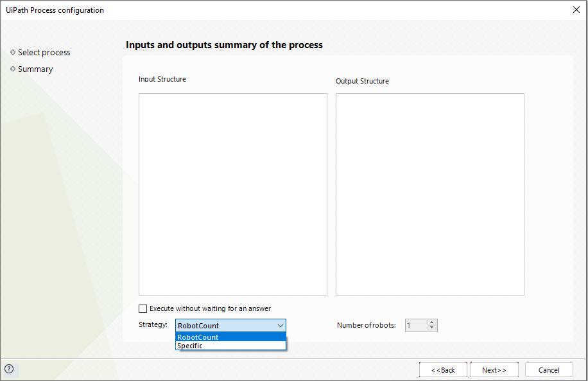The height and width of the screenshot is (381, 588).
Task: Collapse the Strategy combo box arrow
Action: (x=280, y=326)
